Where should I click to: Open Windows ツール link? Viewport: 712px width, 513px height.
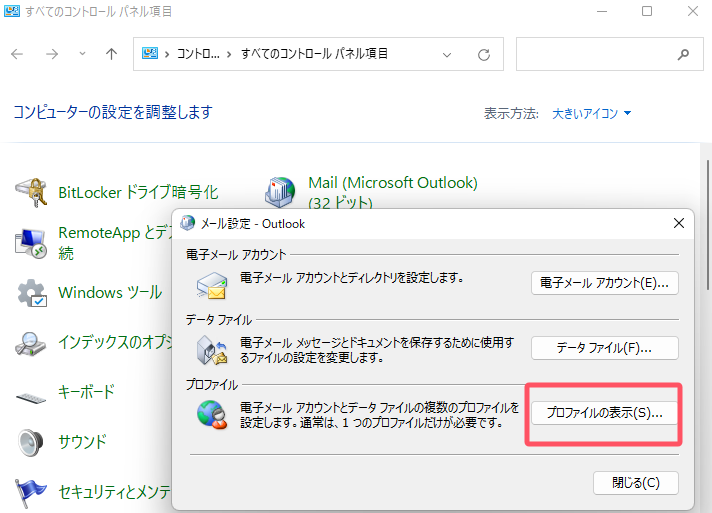pyautogui.click(x=110, y=293)
